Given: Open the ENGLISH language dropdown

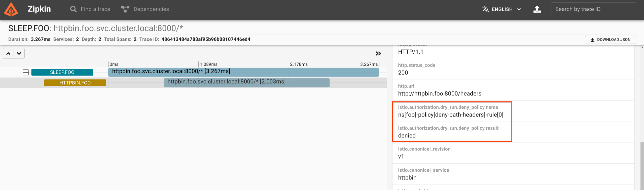Looking at the screenshot, I should [506, 9].
